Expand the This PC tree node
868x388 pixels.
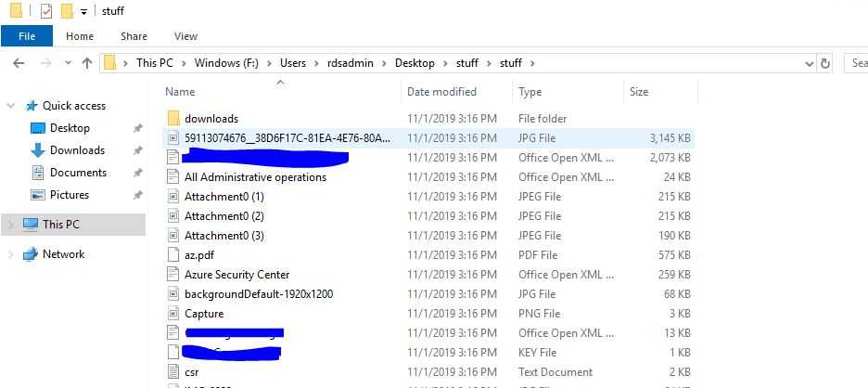(x=11, y=225)
